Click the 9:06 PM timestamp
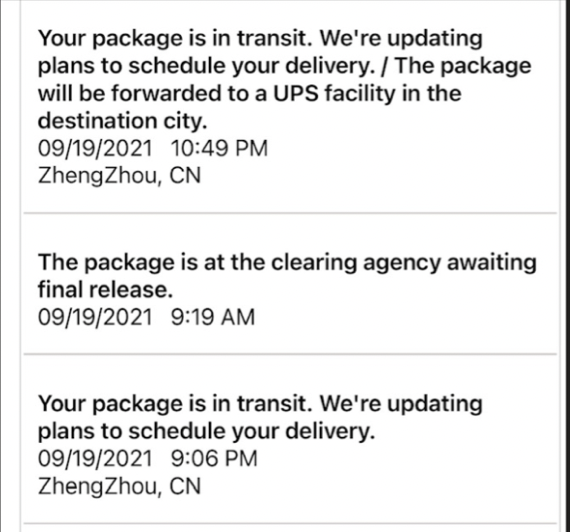570x532 pixels. (214, 458)
